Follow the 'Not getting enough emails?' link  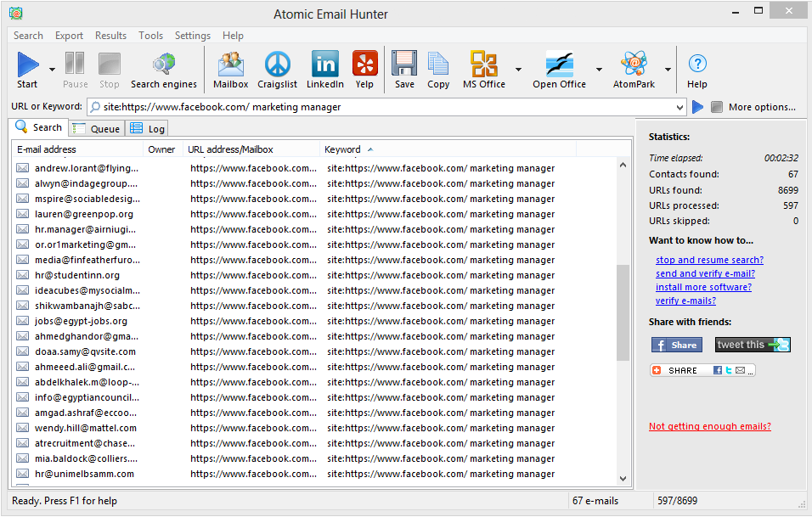click(x=709, y=426)
